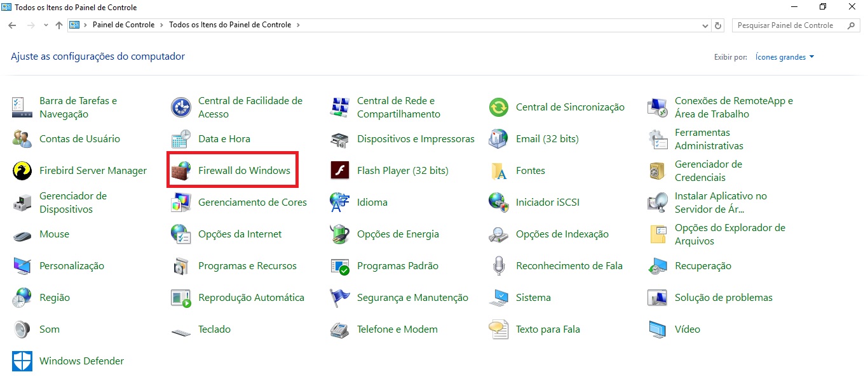Click the Dispositivos e Impressoras icon
This screenshot has height=379, width=868.
pyautogui.click(x=340, y=139)
